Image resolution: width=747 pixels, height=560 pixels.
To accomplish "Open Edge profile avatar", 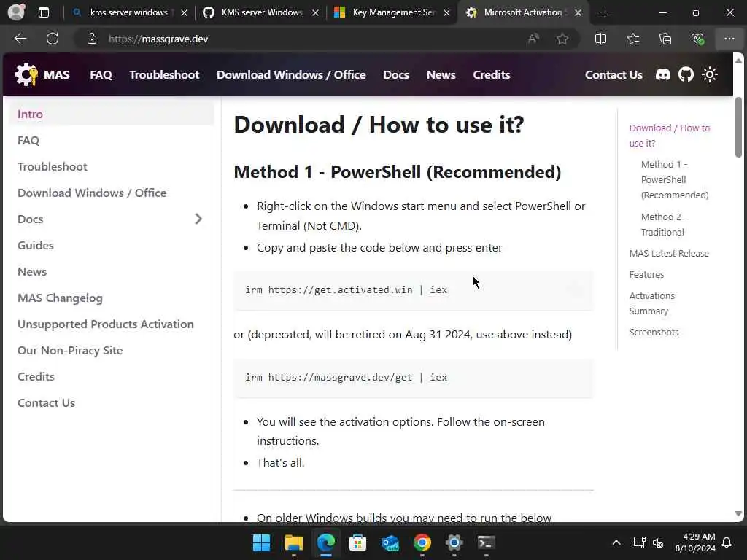I will point(17,12).
